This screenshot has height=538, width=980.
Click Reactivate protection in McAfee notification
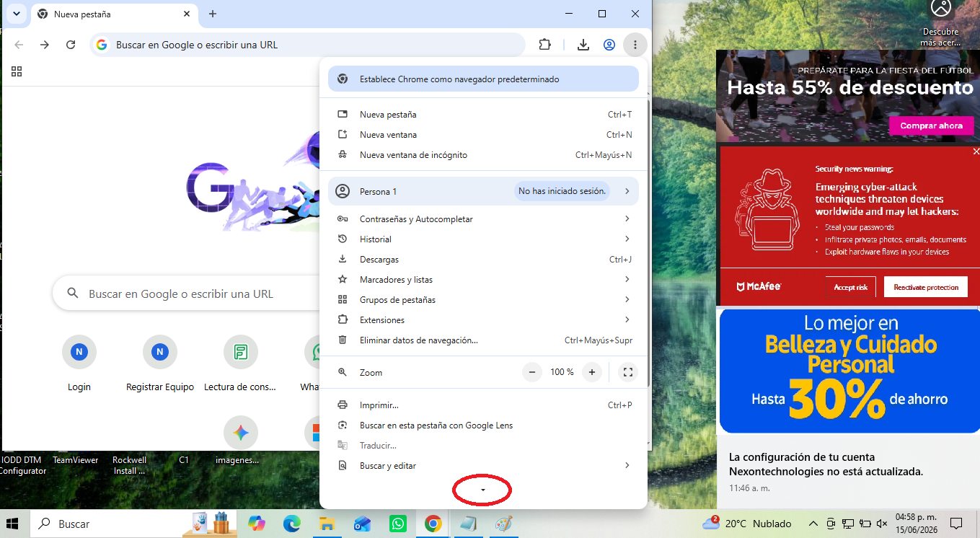pyautogui.click(x=927, y=287)
